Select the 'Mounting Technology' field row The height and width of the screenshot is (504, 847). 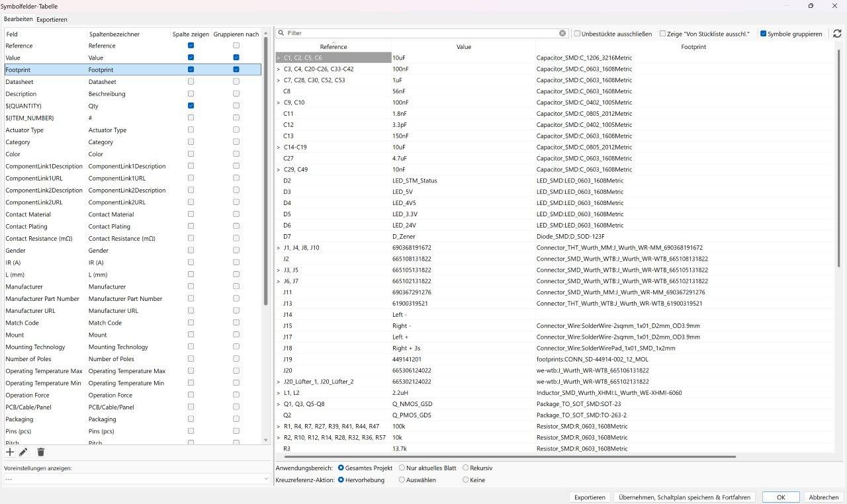click(132, 347)
